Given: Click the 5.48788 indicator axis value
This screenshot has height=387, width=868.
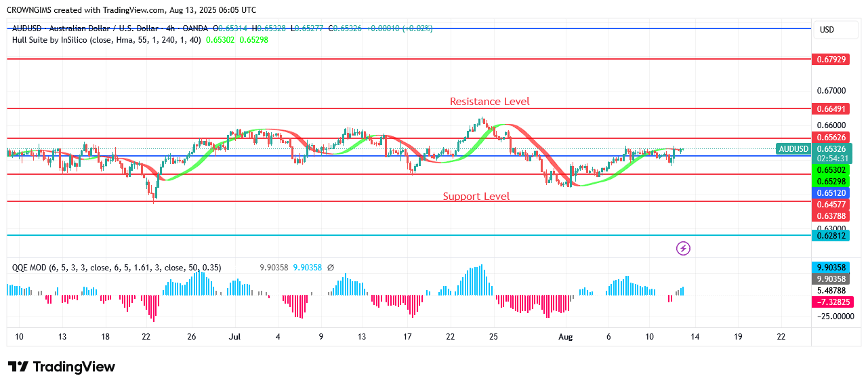Looking at the screenshot, I should [x=831, y=291].
